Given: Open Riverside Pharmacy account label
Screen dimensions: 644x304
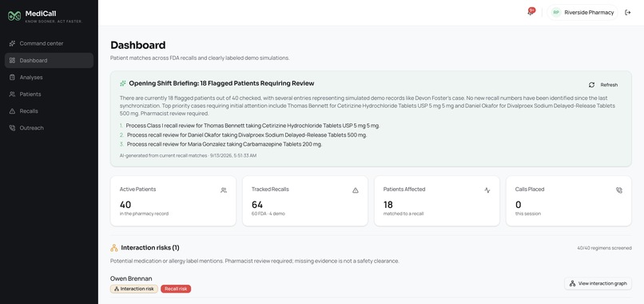Looking at the screenshot, I should pyautogui.click(x=589, y=12).
